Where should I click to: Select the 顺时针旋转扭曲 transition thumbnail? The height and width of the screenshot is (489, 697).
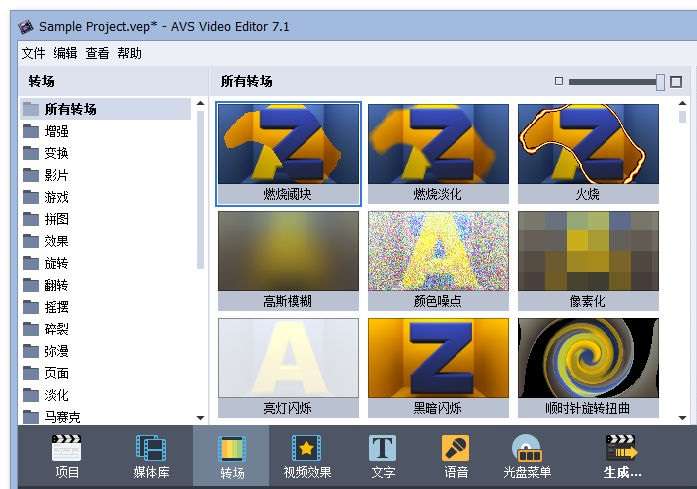click(x=588, y=368)
